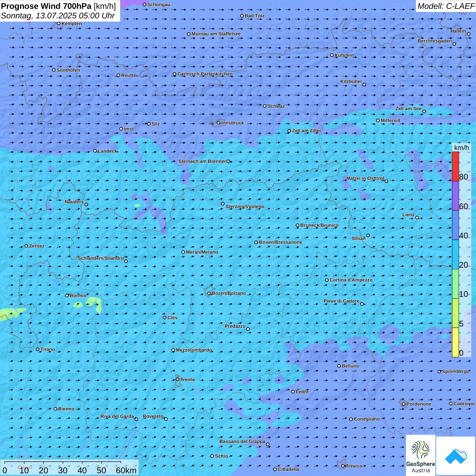Select the yellow 0–5 km/h legend segment
This screenshot has width=476, height=476.
[x=455, y=342]
